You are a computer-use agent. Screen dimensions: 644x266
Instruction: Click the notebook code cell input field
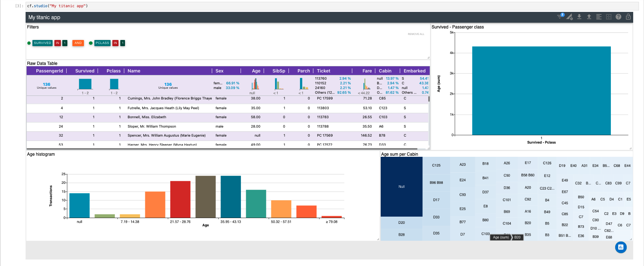pos(331,6)
